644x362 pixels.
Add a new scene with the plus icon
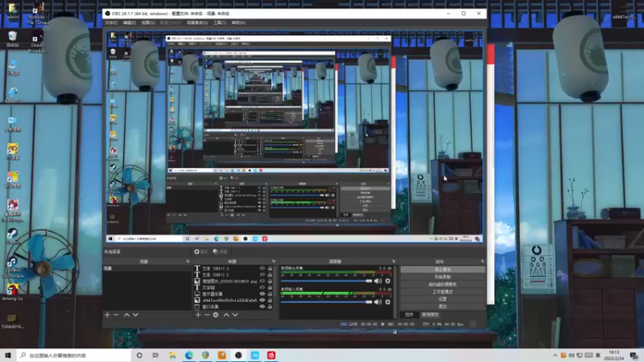[107, 315]
